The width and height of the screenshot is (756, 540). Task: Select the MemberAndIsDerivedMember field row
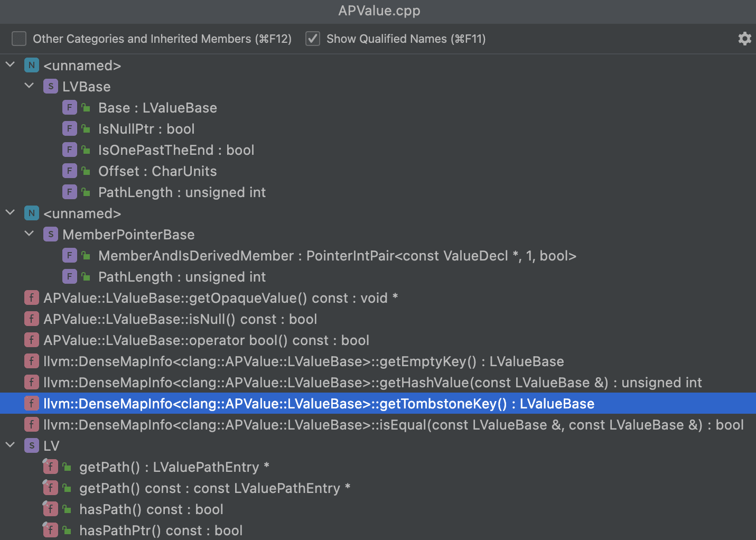point(378,255)
